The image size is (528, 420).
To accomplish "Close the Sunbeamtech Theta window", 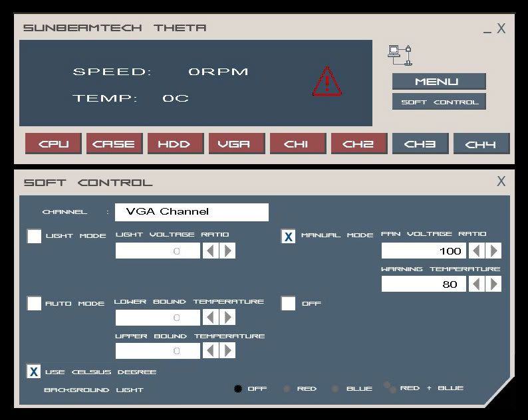I will coord(501,29).
